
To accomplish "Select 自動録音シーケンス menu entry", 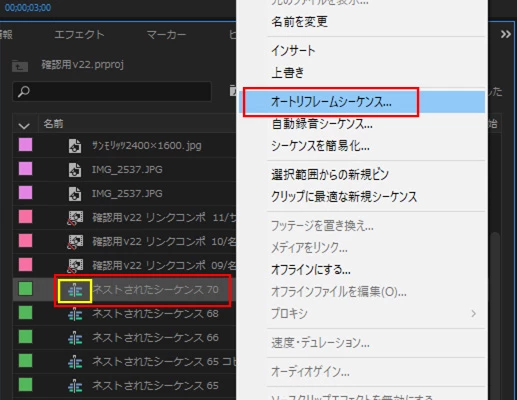I will click(x=322, y=124).
